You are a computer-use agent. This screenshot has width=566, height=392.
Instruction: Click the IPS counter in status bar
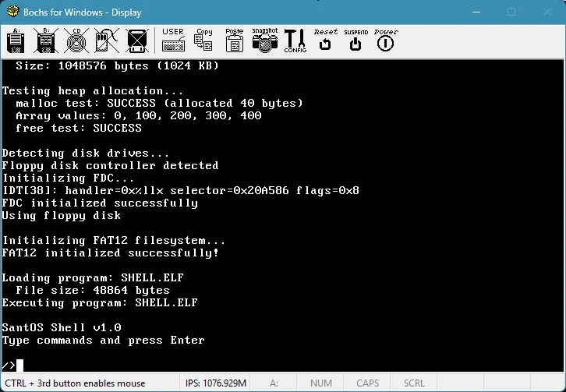[x=215, y=383]
